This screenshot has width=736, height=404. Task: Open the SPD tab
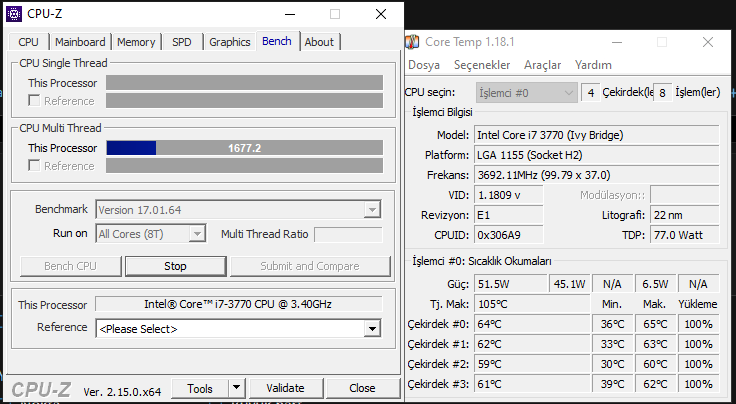click(x=182, y=42)
